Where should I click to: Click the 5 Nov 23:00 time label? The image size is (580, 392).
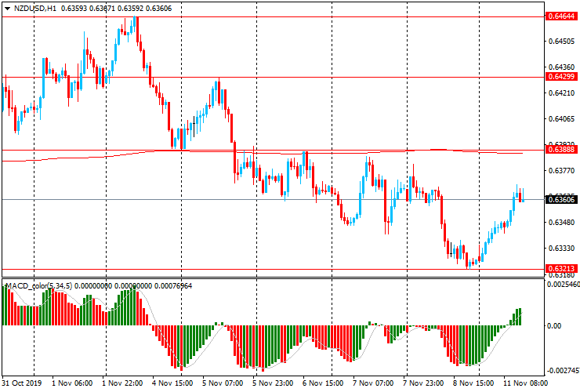click(273, 383)
